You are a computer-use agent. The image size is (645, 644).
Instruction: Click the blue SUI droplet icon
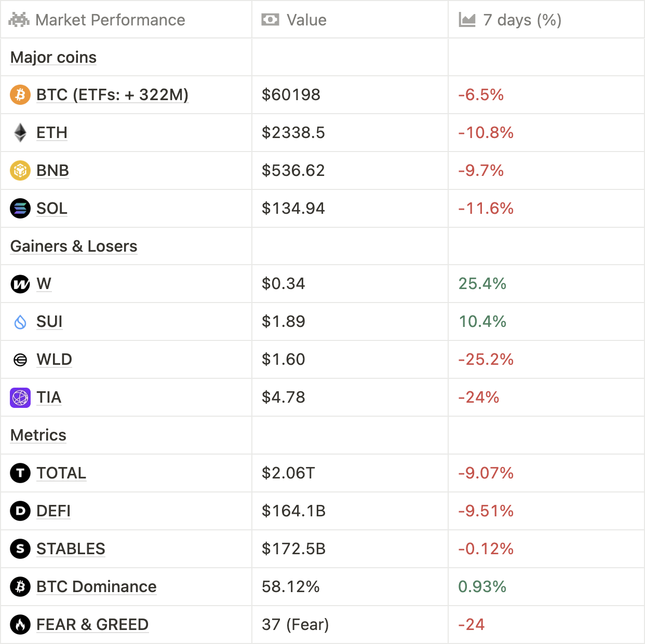tap(20, 322)
